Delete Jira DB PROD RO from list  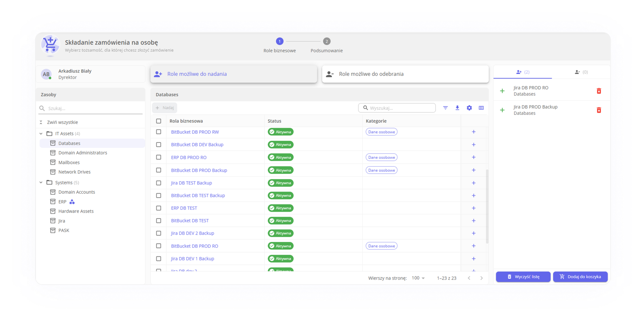[x=599, y=91]
